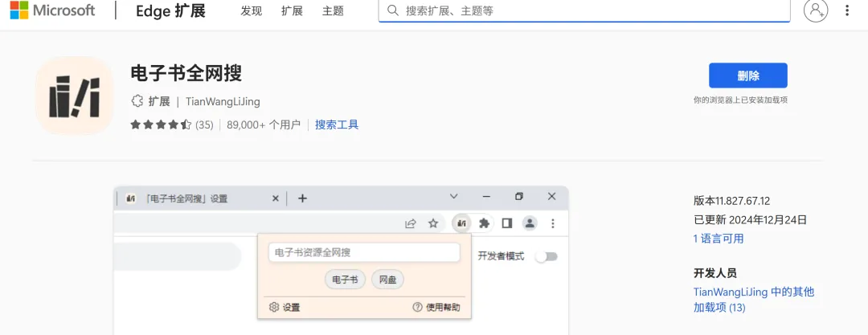Open the 扩展 navigation tab

pyautogui.click(x=292, y=10)
